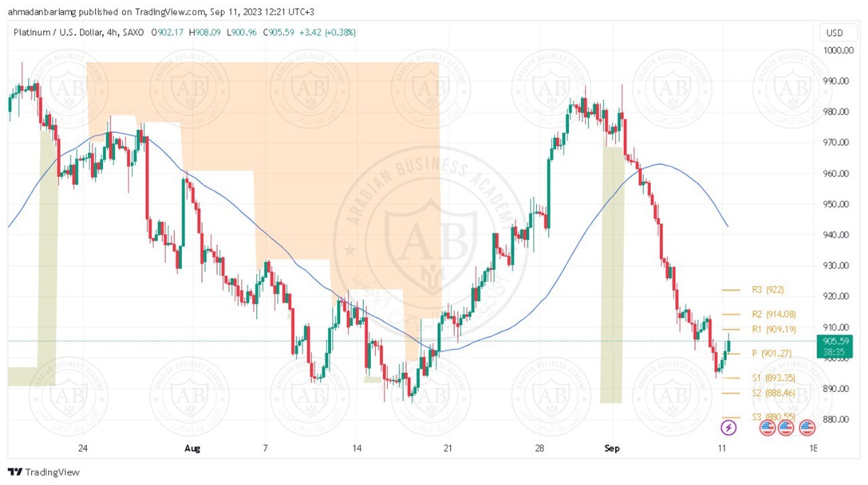Select the S1 (893.35) support label
The width and height of the screenshot is (868, 485).
click(x=774, y=378)
